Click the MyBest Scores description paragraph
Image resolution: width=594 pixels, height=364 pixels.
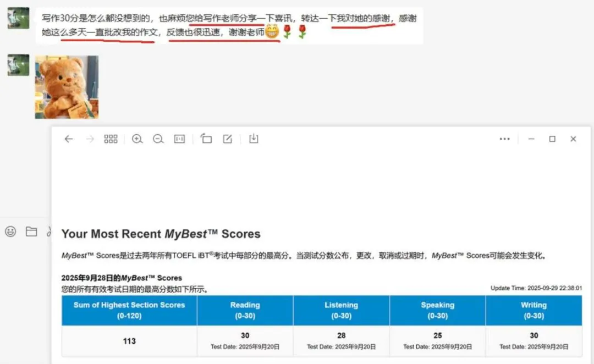(x=305, y=256)
